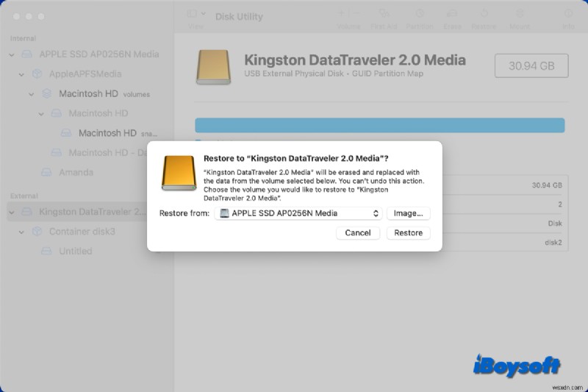Select the Untitled volume in sidebar
Image resolution: width=588 pixels, height=392 pixels.
76,251
